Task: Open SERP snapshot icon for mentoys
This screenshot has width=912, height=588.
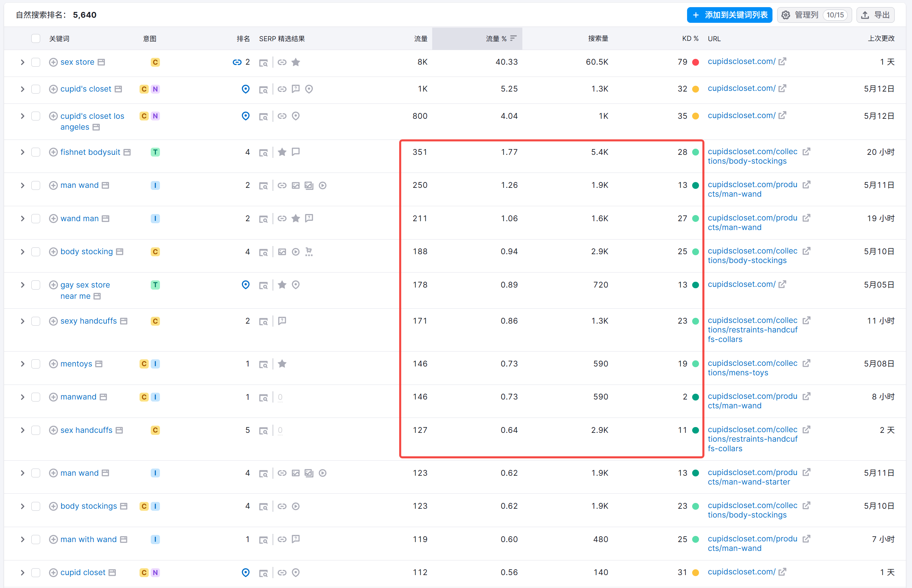Action: tap(263, 365)
